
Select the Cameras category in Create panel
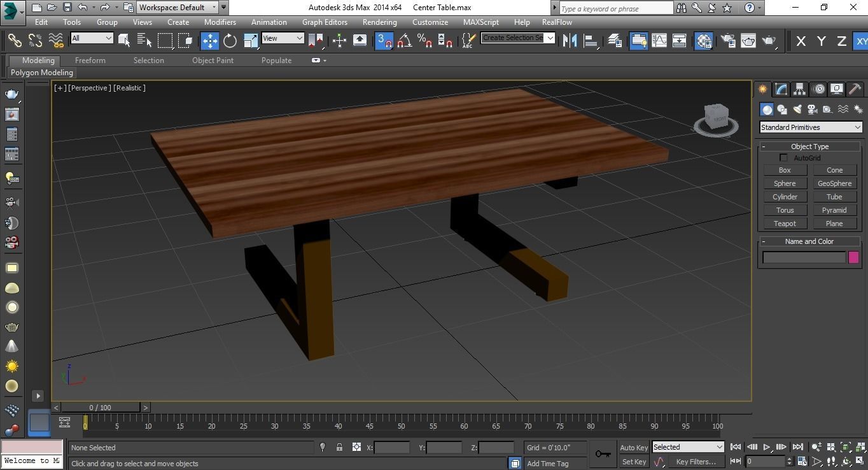pyautogui.click(x=813, y=110)
